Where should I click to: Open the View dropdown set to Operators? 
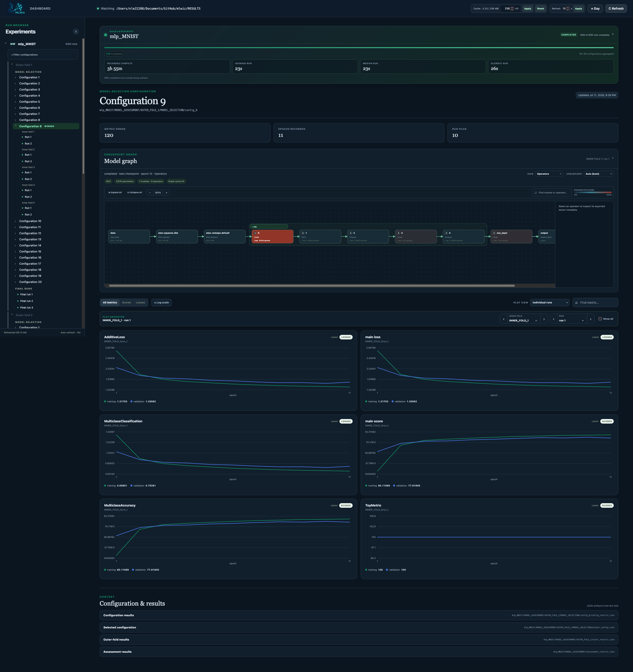549,174
